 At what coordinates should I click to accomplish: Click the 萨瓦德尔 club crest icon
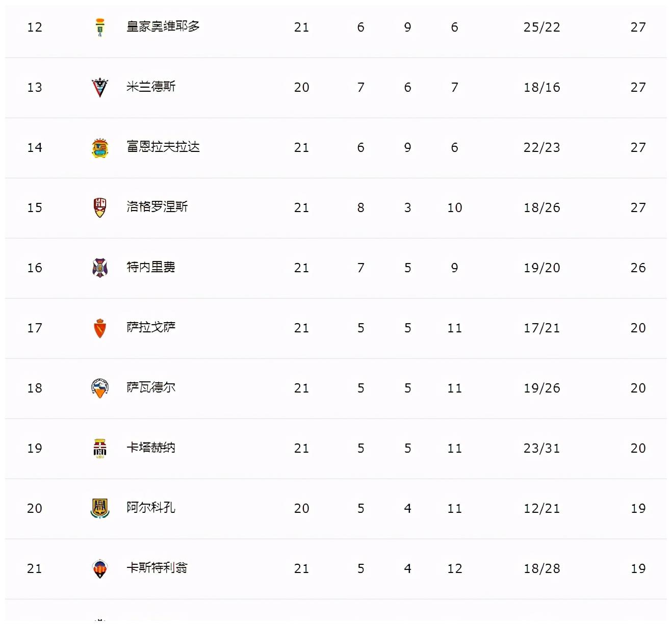(100, 388)
